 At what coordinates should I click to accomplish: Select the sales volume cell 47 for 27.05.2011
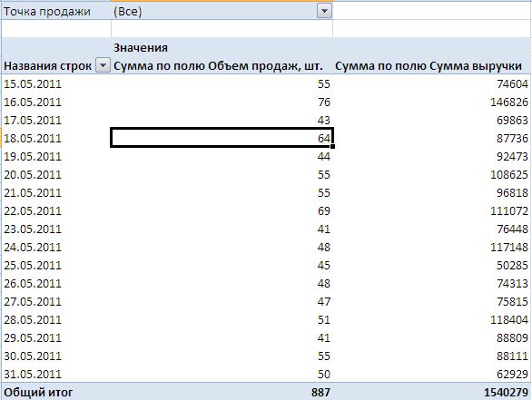[x=222, y=302]
